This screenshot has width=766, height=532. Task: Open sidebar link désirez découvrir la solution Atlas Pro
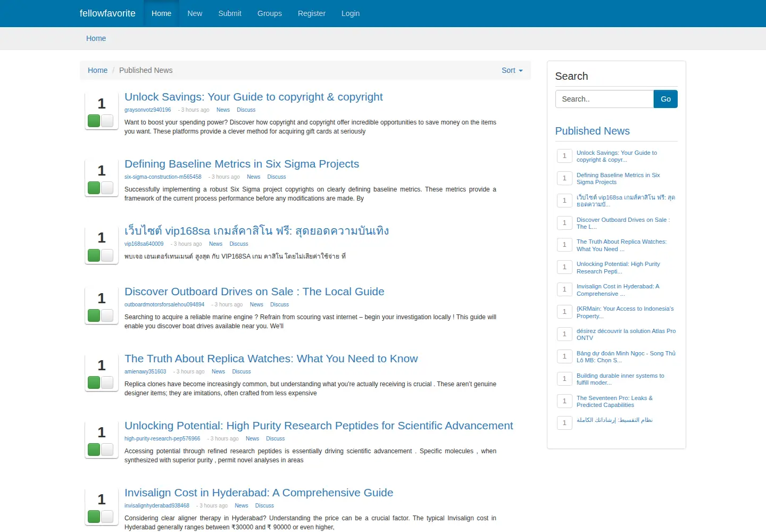(626, 335)
